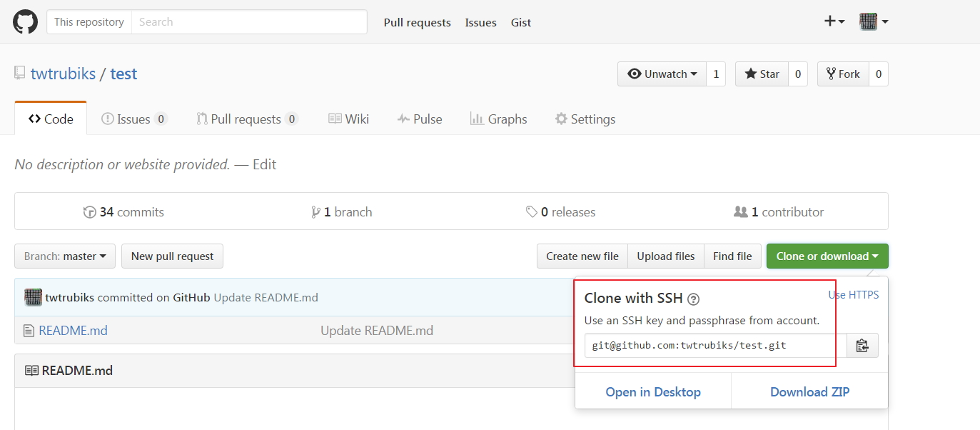Open the Update README.md commit message link

coord(377,331)
